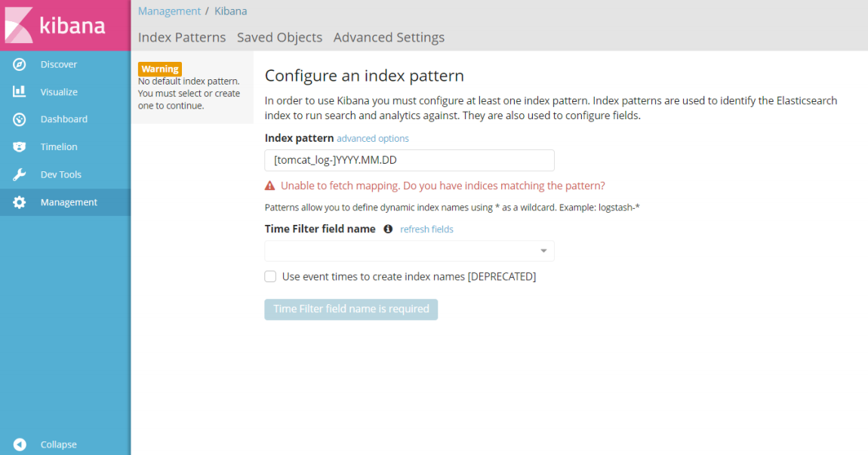Toggle Use event times checkbox
Viewport: 868px width, 455px height.
pyautogui.click(x=270, y=276)
